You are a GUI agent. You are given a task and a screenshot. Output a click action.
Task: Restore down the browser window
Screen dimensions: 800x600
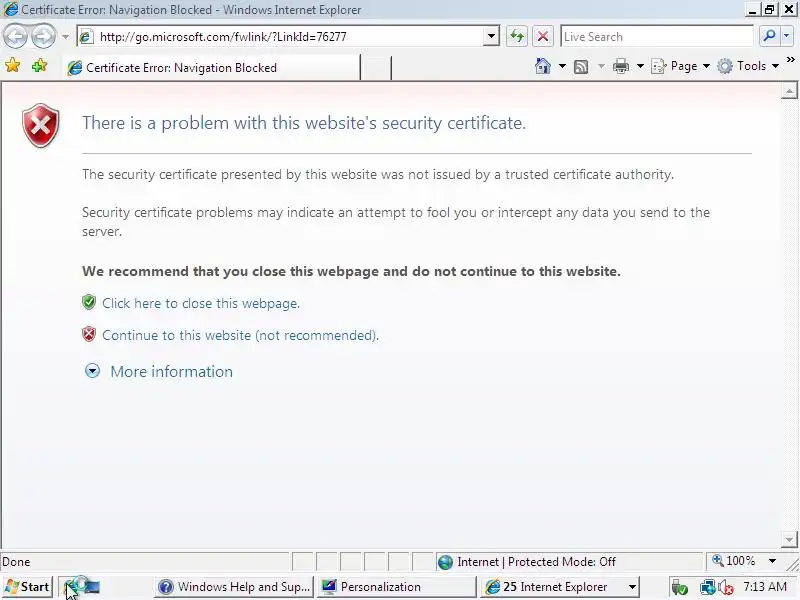tap(769, 9)
